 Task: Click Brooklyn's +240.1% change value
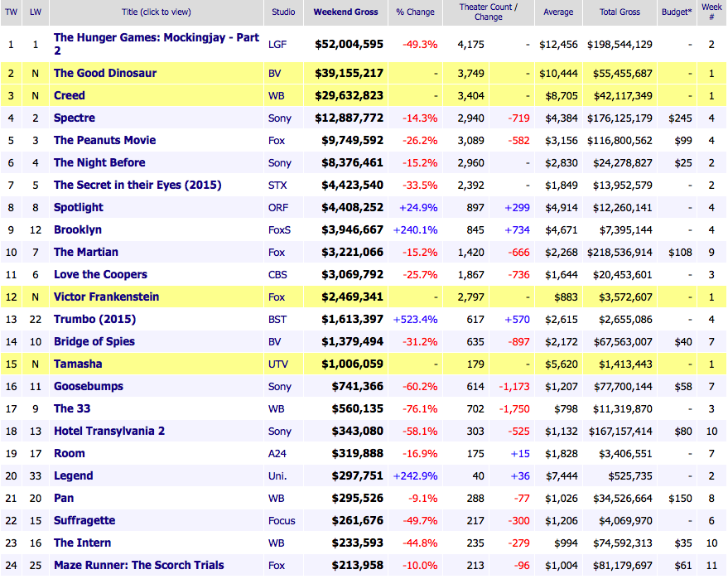tap(415, 229)
